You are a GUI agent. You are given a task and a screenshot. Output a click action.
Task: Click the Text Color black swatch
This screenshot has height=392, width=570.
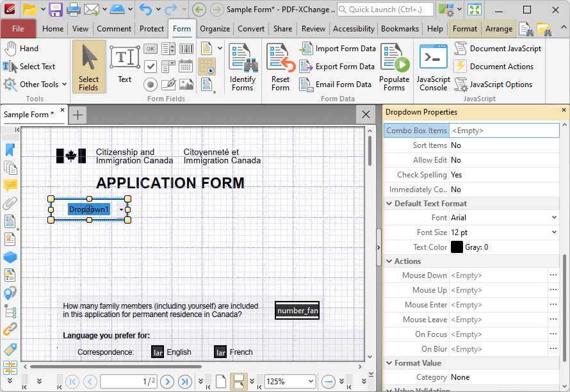(457, 247)
